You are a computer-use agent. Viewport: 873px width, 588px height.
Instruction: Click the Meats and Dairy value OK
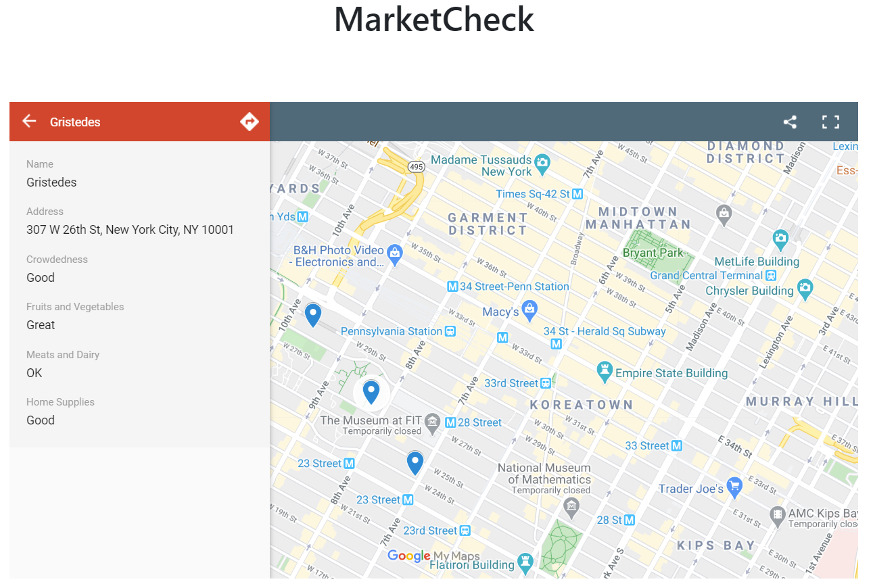pyautogui.click(x=34, y=373)
